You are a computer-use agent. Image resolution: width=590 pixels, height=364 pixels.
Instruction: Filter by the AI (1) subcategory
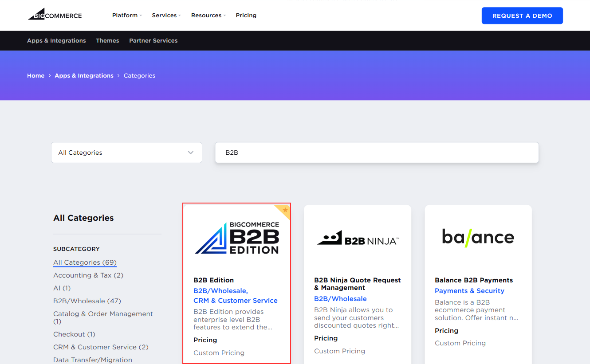(62, 288)
